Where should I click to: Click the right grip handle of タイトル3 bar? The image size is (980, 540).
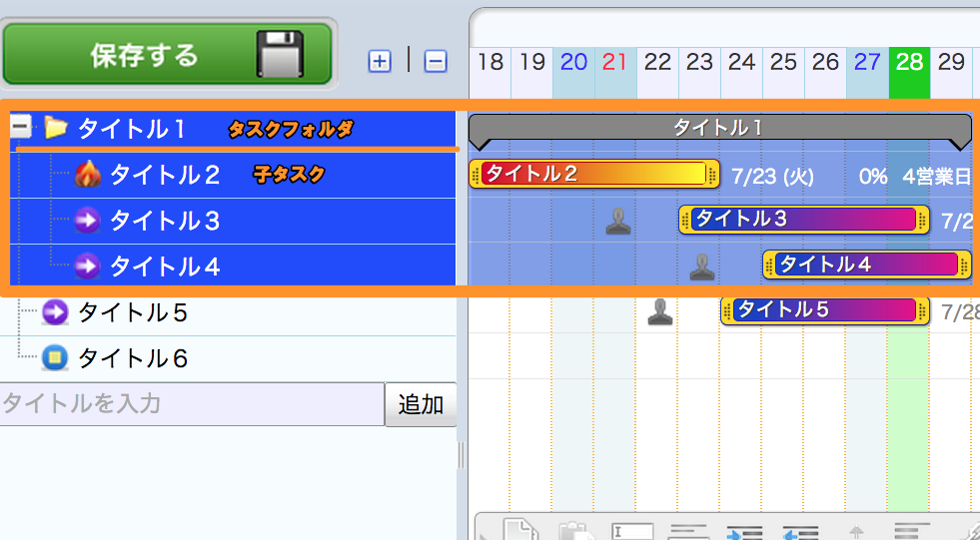(923, 220)
